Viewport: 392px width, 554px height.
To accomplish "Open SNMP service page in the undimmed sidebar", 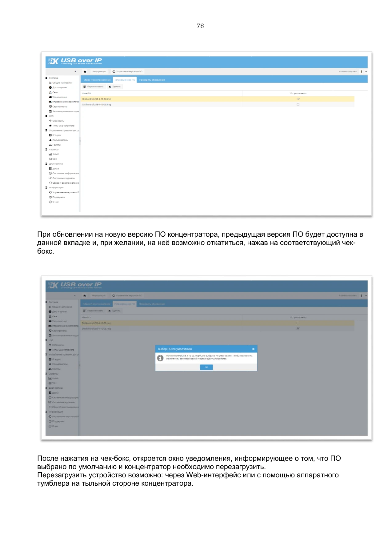I will pos(54,154).
